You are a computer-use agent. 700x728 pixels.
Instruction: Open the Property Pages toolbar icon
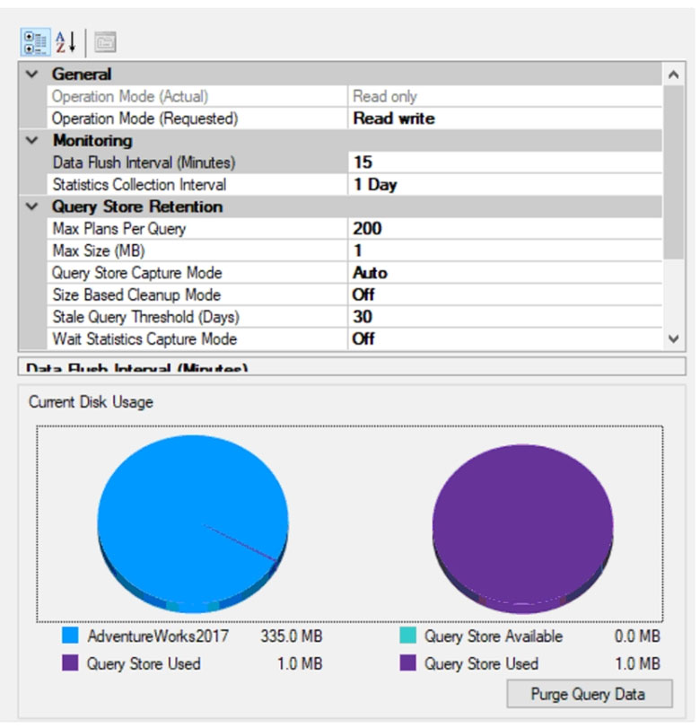[x=105, y=43]
